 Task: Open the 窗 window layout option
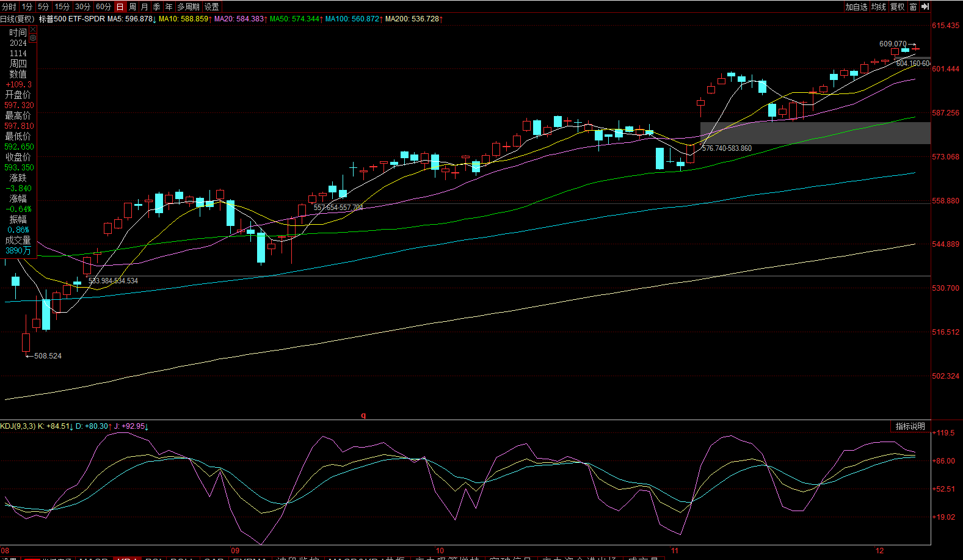(913, 7)
